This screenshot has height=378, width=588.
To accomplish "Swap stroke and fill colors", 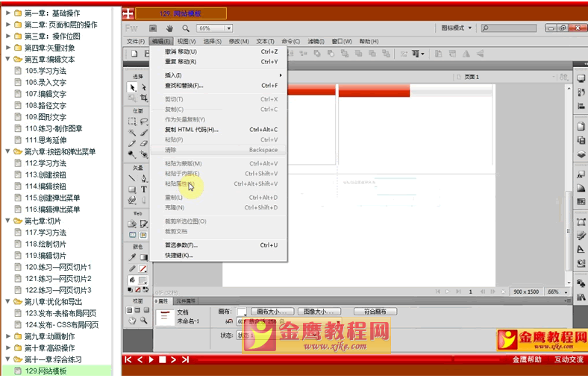I will (146, 289).
